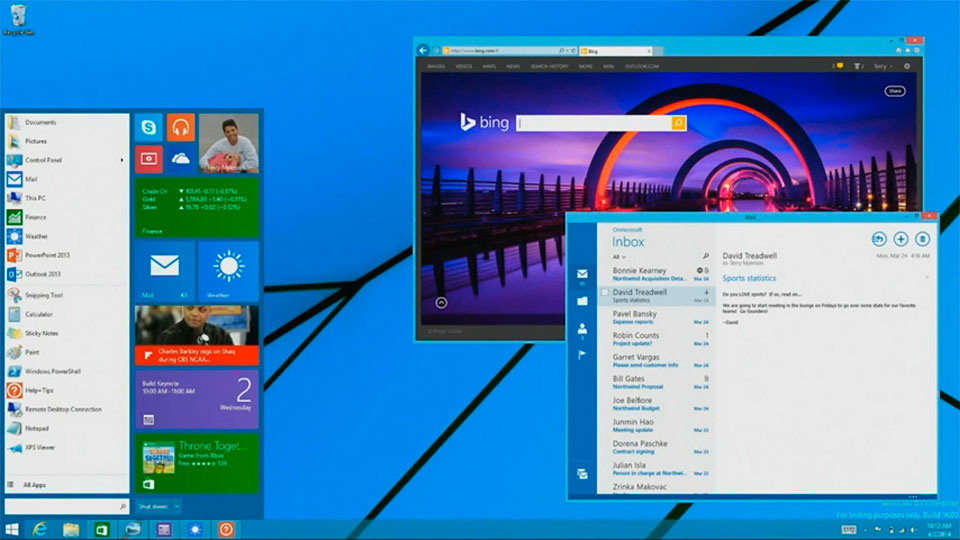
Task: Launch Windows PowerShell from Start menu
Action: click(67, 372)
